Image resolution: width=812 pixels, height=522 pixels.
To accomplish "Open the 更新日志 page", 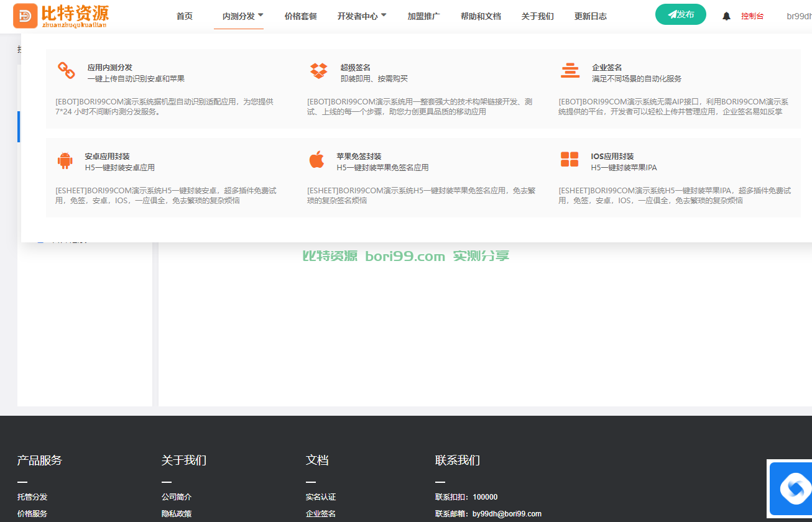I will click(591, 16).
